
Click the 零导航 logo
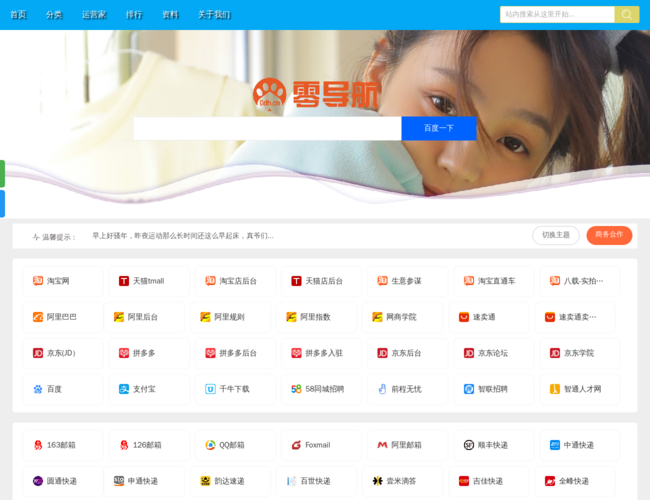[315, 94]
